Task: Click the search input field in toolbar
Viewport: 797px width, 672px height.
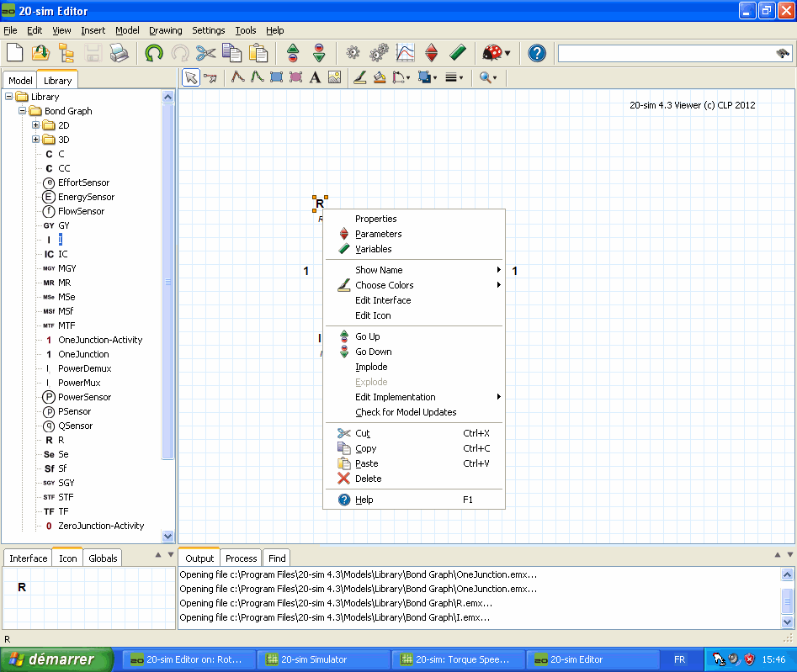Action: pos(666,53)
